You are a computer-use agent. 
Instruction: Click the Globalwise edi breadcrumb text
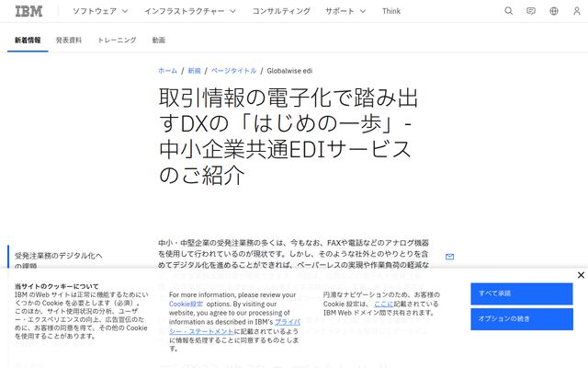289,71
